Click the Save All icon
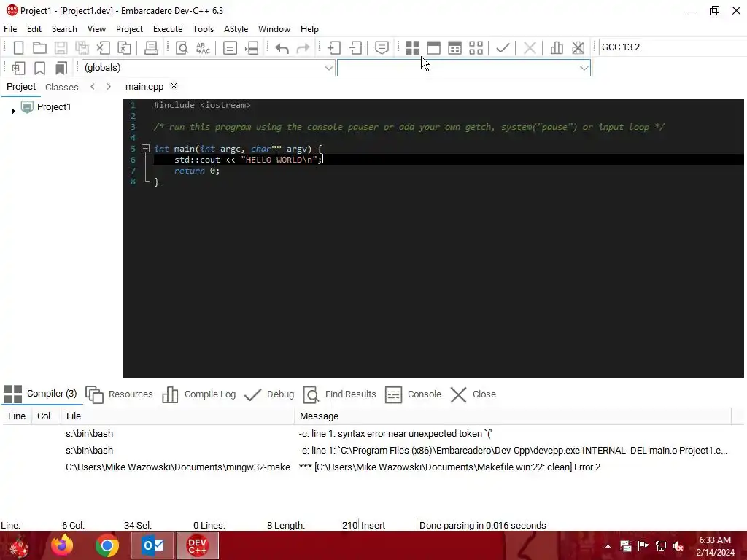The image size is (747, 560). tap(82, 47)
